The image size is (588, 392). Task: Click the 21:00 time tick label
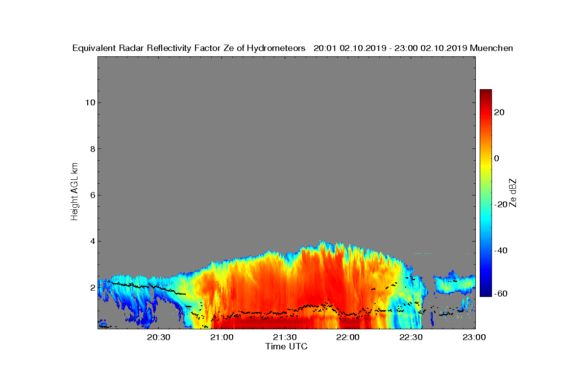click(x=223, y=337)
